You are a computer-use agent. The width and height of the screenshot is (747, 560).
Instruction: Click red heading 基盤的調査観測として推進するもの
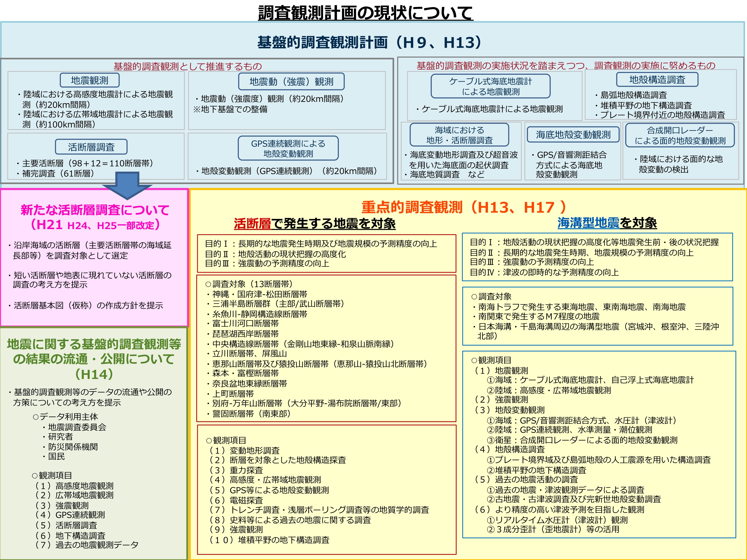tap(187, 66)
